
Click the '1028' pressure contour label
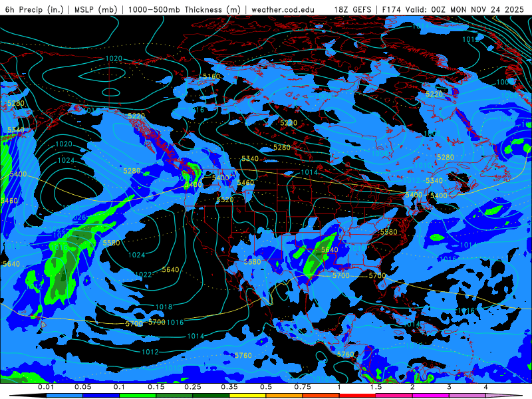(71, 207)
